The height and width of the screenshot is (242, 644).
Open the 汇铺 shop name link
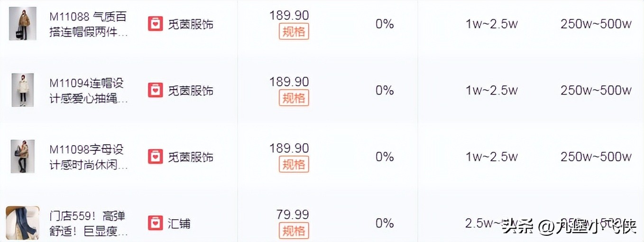tap(179, 223)
